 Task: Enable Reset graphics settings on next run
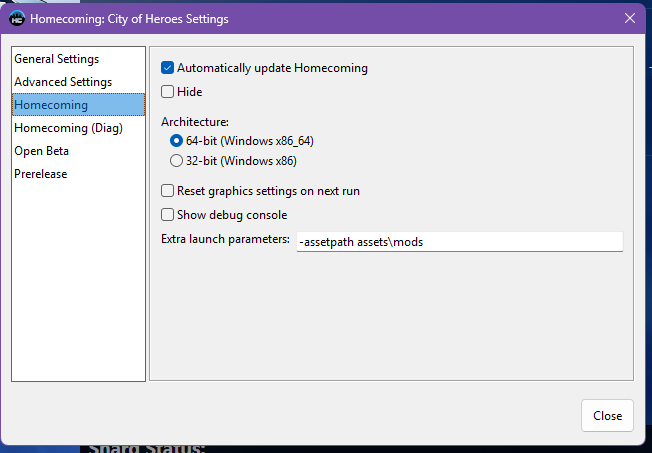168,191
